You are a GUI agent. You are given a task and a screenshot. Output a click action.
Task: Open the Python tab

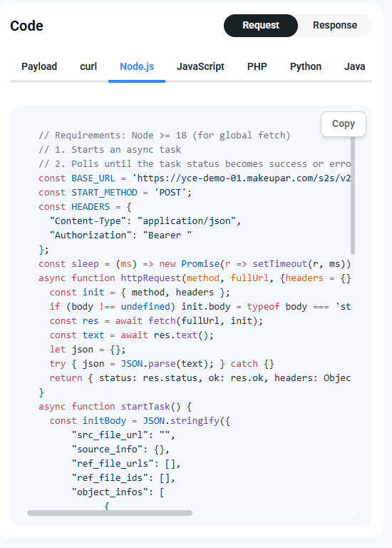[306, 66]
